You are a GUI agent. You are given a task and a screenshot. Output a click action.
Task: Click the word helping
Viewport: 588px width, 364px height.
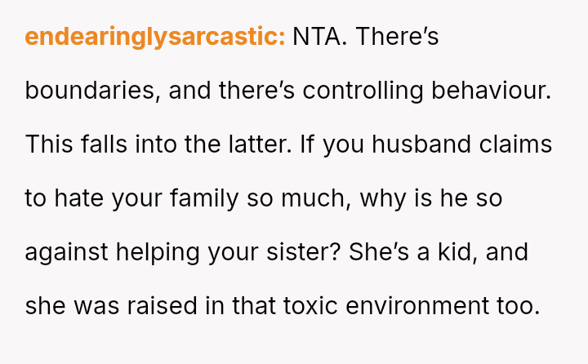(x=158, y=253)
